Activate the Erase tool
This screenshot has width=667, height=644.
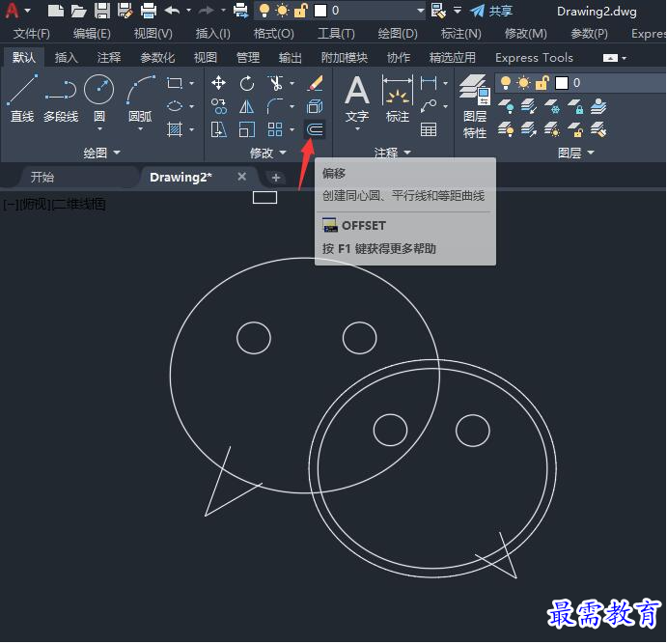[315, 83]
